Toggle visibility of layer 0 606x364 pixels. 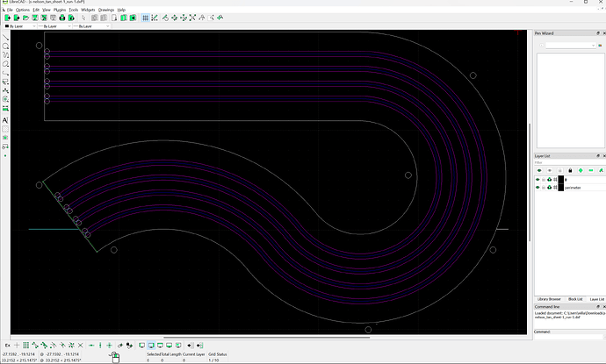[537, 179]
